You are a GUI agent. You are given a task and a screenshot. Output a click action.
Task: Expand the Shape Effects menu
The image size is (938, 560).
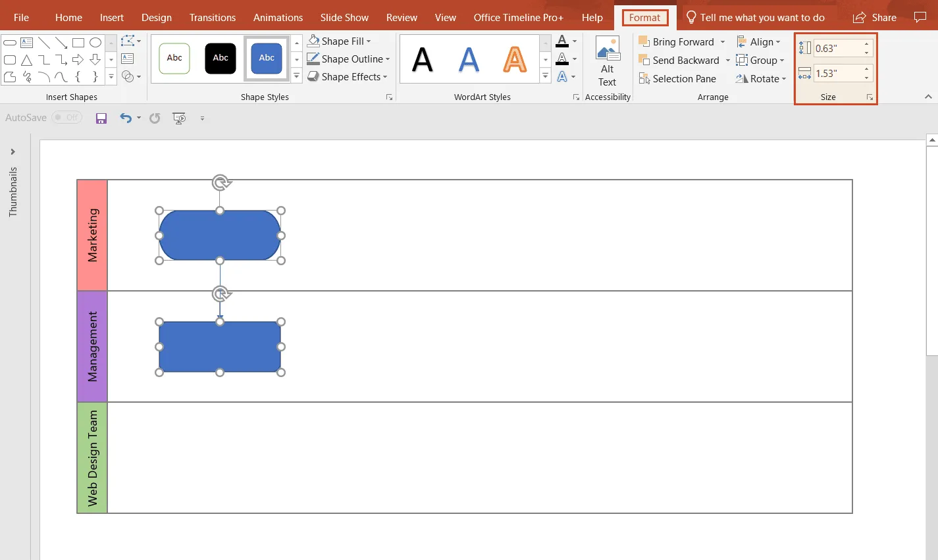(348, 76)
